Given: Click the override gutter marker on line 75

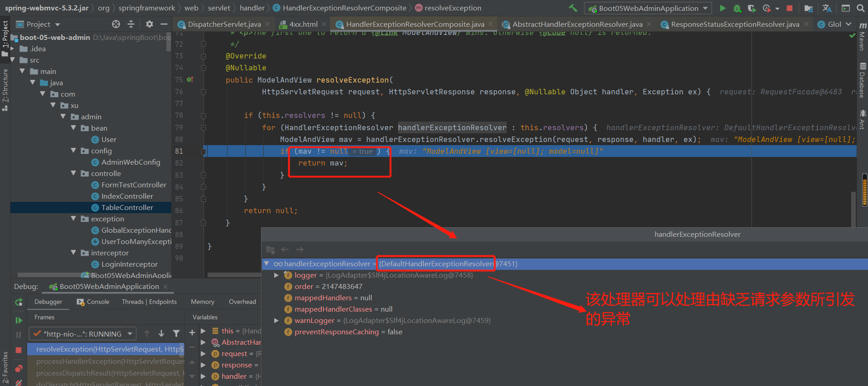Looking at the screenshot, I should click(190, 80).
